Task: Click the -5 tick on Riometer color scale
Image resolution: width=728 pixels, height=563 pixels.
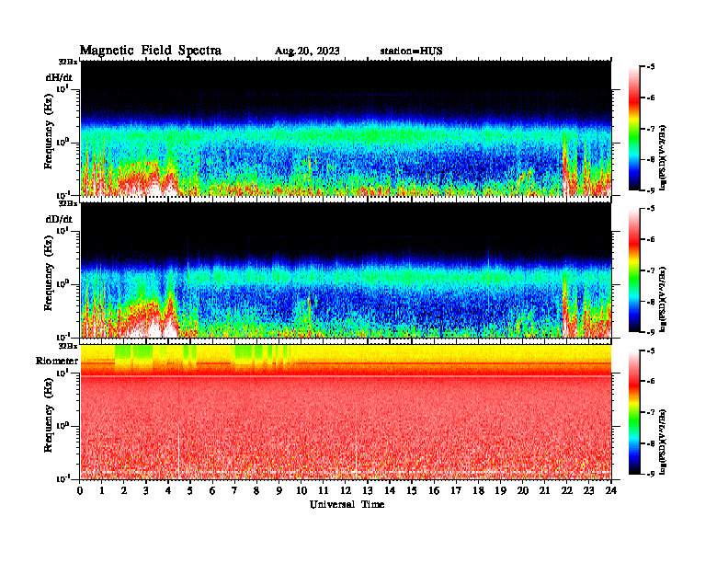Action: pos(651,350)
